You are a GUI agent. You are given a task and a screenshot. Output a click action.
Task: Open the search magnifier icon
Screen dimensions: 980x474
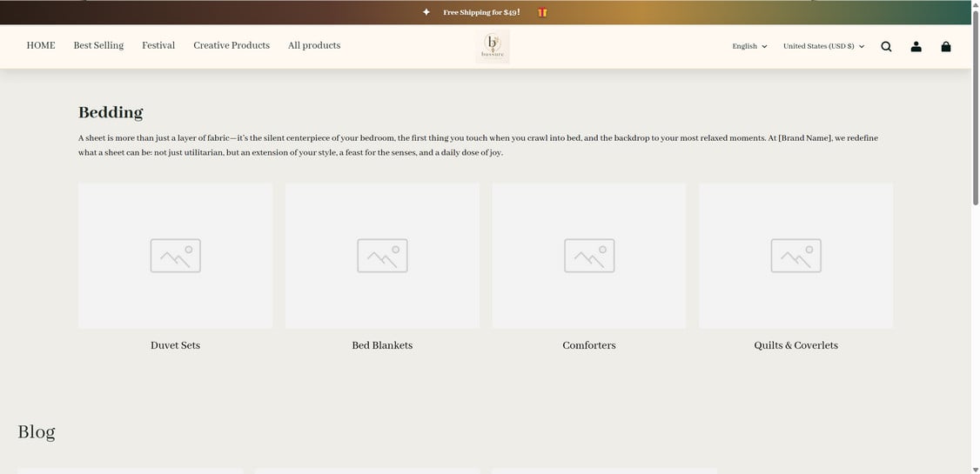(886, 46)
